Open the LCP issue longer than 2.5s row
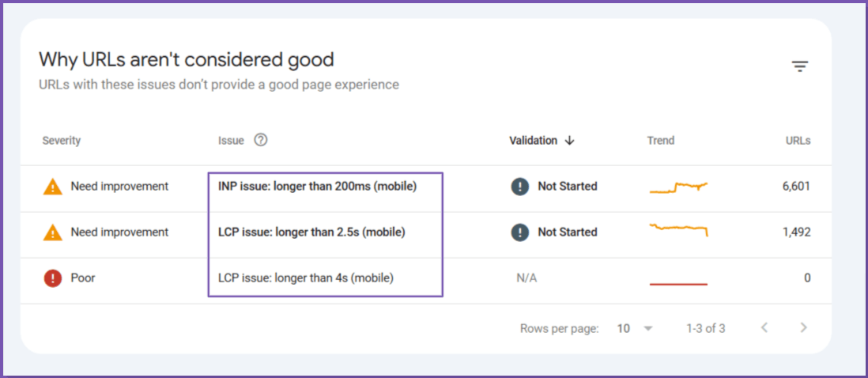Image resolution: width=868 pixels, height=378 pixels. tap(311, 232)
